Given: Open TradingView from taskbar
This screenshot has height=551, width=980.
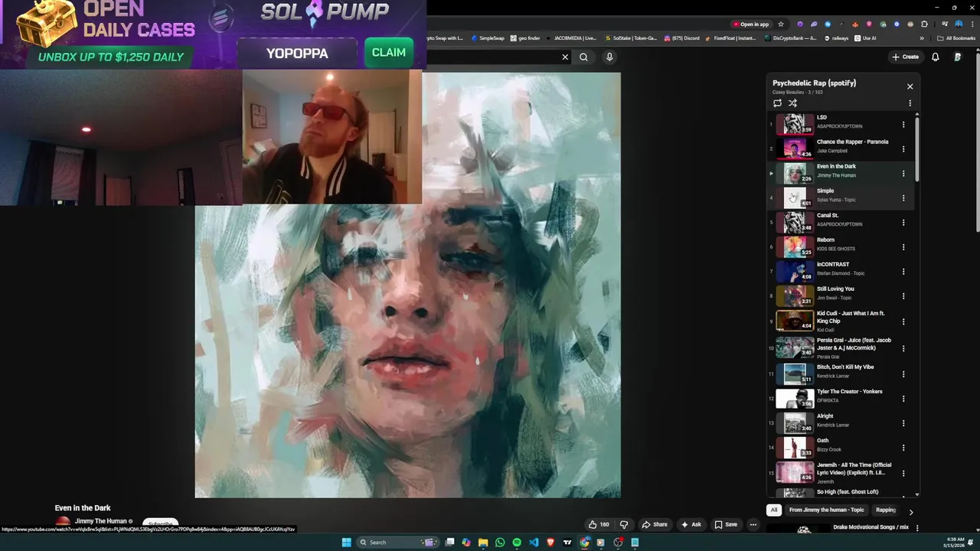Looking at the screenshot, I should click(567, 543).
